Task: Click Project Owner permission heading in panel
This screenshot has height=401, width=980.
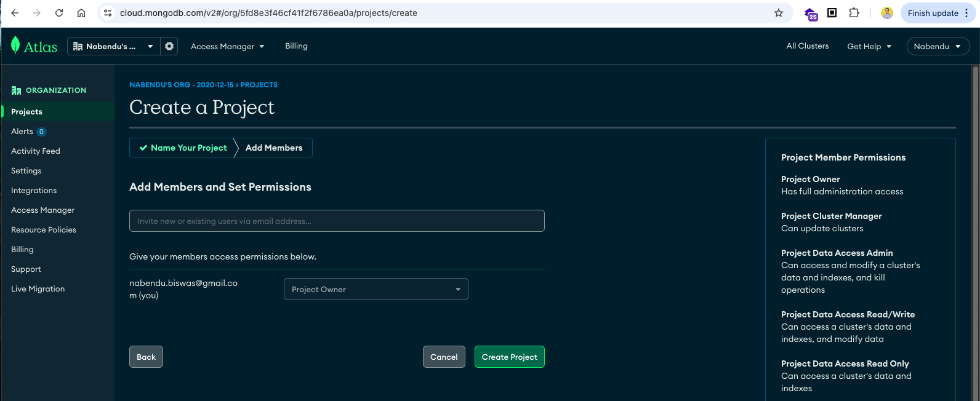Action: click(x=810, y=179)
